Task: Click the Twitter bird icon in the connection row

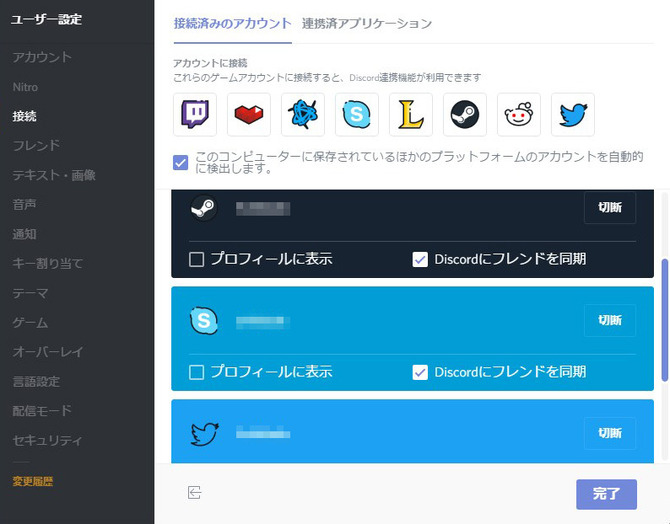Action: [x=573, y=115]
